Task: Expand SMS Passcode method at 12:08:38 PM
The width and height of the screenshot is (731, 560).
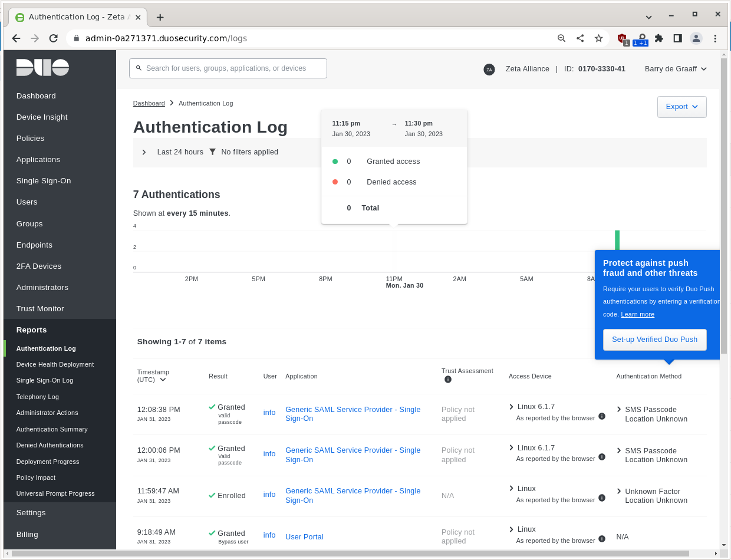Action: click(x=619, y=409)
